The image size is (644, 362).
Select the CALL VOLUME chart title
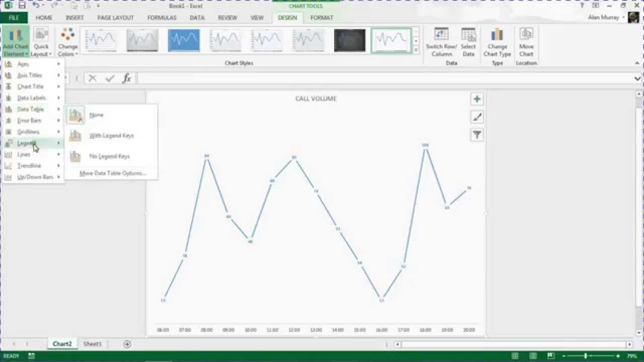316,99
